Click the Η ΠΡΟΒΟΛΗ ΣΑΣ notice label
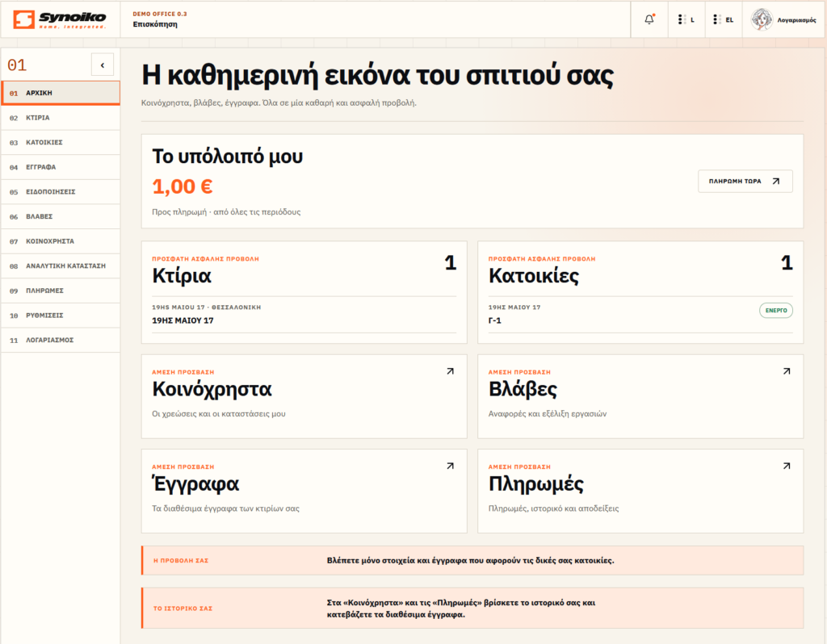Screen dimensions: 827x644 tap(181, 561)
